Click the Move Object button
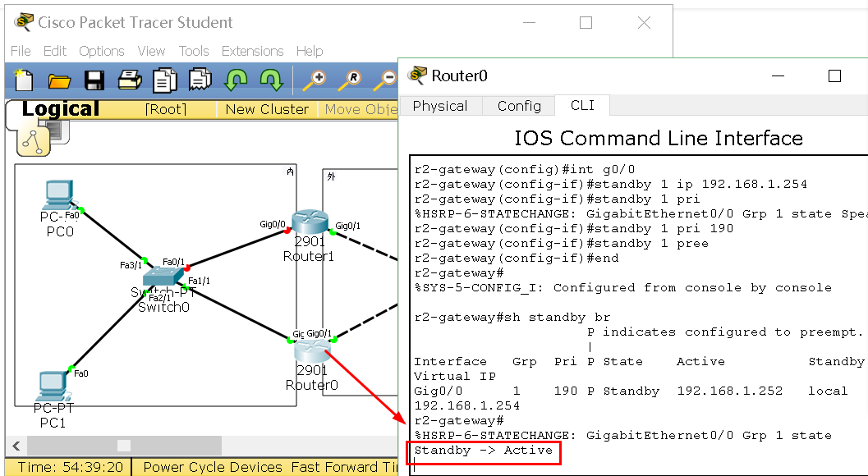The height and width of the screenshot is (476, 868). [360, 109]
